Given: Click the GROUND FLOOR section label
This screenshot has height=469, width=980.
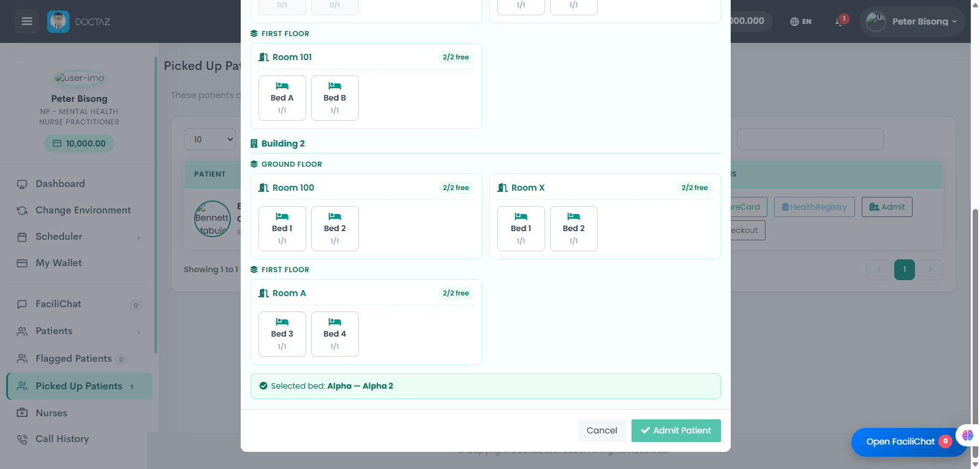Looking at the screenshot, I should click(x=292, y=164).
